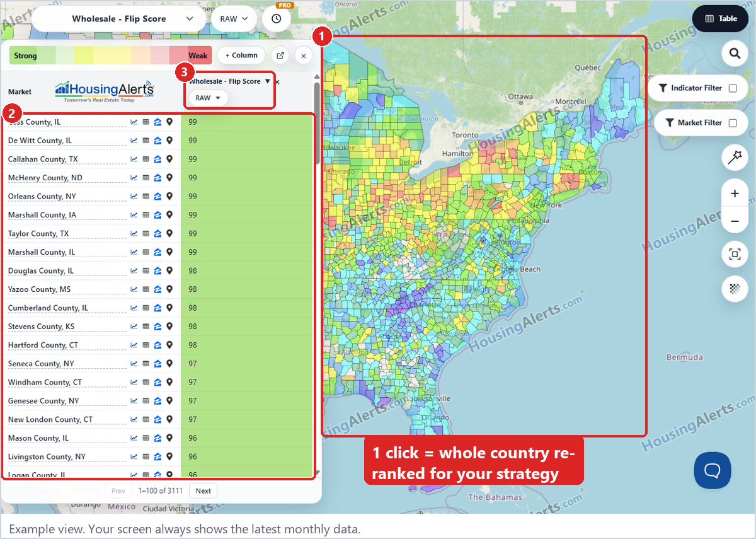756x539 pixels.
Task: Remove the Wholesale - Flip Score column
Action: pyautogui.click(x=277, y=82)
